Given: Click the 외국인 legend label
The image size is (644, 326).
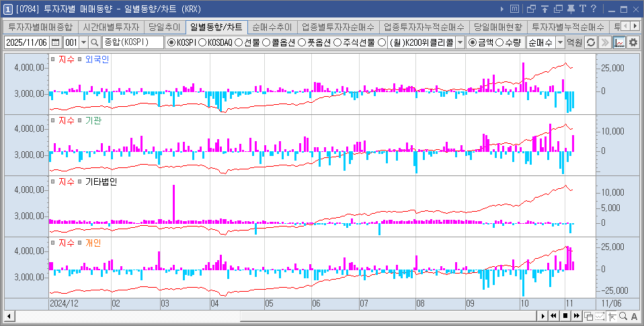Looking at the screenshot, I should (97, 60).
